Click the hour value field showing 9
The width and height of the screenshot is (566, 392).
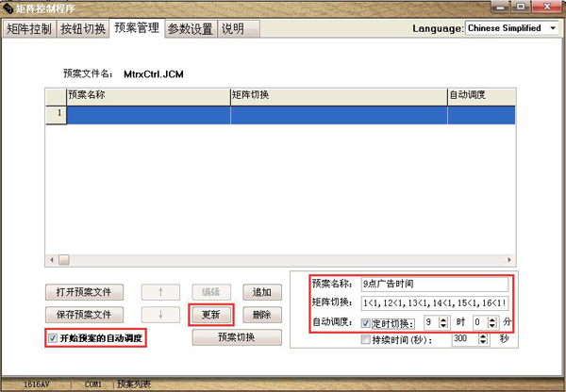point(431,322)
